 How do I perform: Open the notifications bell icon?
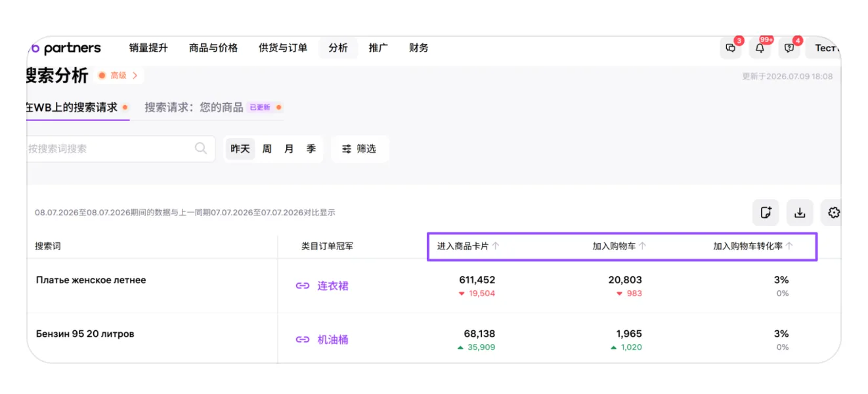[760, 48]
